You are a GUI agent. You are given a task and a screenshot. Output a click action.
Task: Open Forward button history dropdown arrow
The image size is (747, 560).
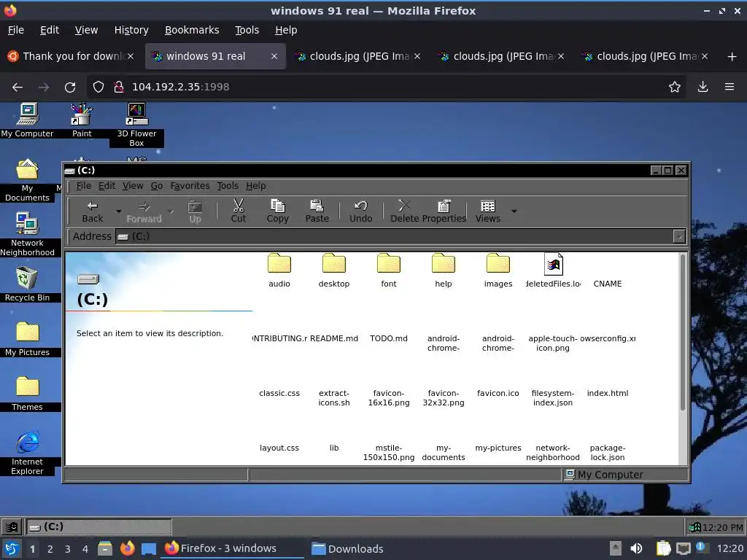(x=171, y=211)
